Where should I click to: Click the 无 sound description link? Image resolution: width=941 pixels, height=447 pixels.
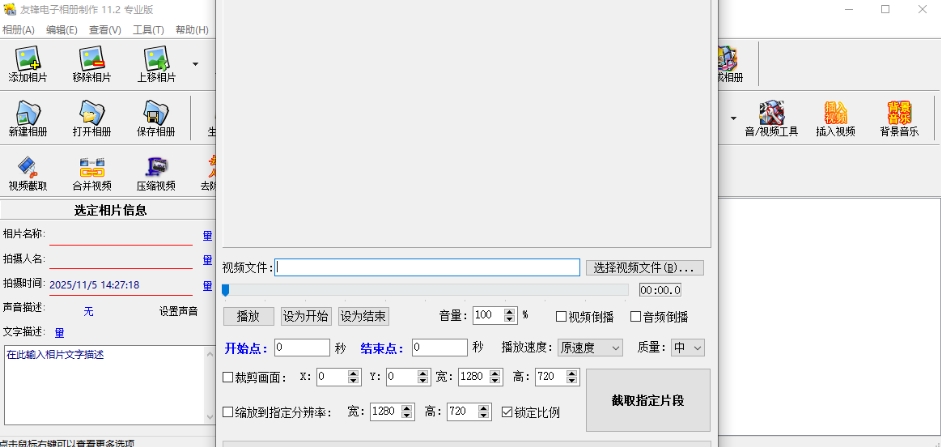[88, 311]
